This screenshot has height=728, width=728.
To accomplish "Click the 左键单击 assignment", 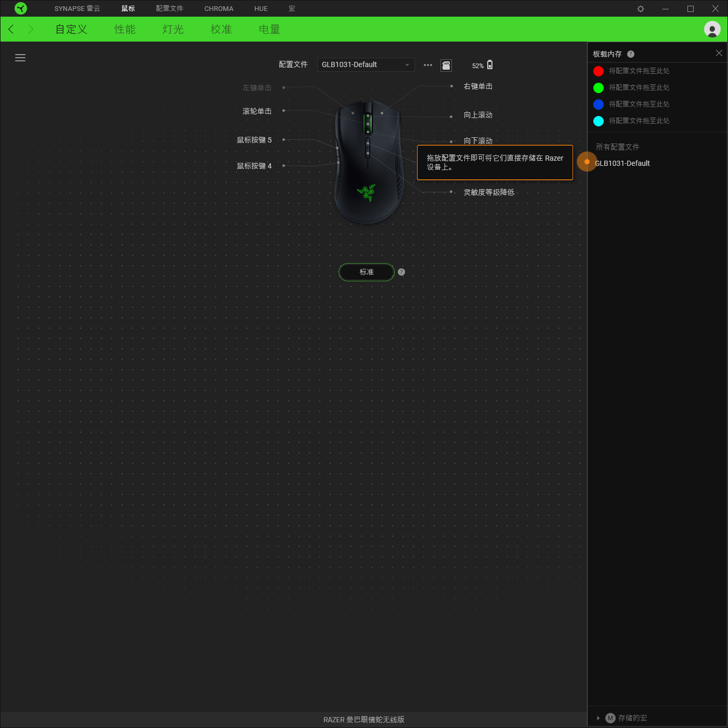I will click(x=257, y=88).
